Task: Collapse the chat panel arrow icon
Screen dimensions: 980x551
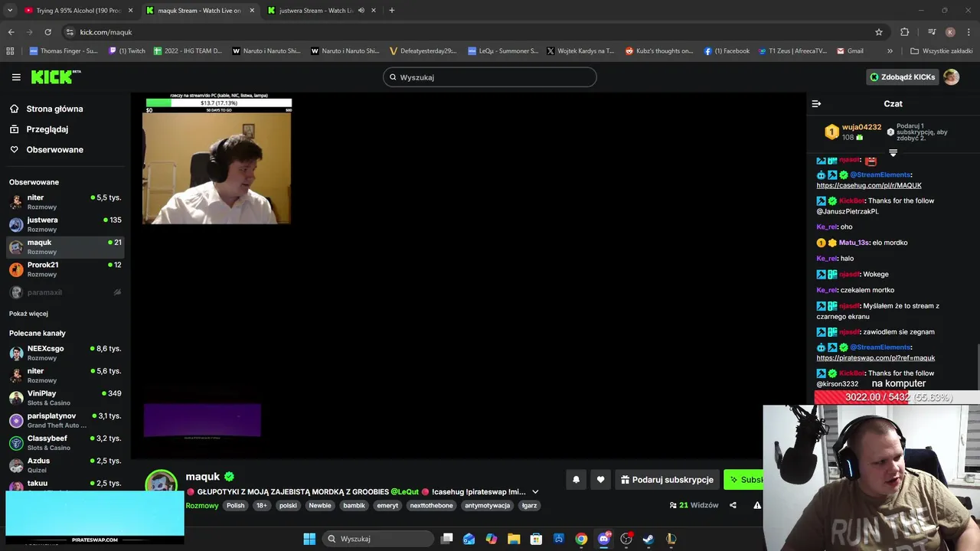Action: point(816,104)
